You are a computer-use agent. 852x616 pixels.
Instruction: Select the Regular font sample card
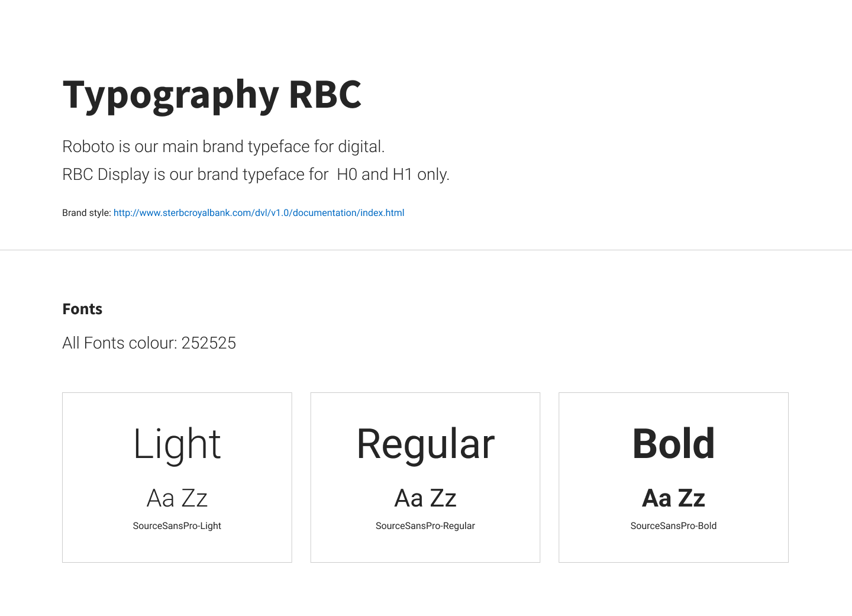tap(425, 478)
